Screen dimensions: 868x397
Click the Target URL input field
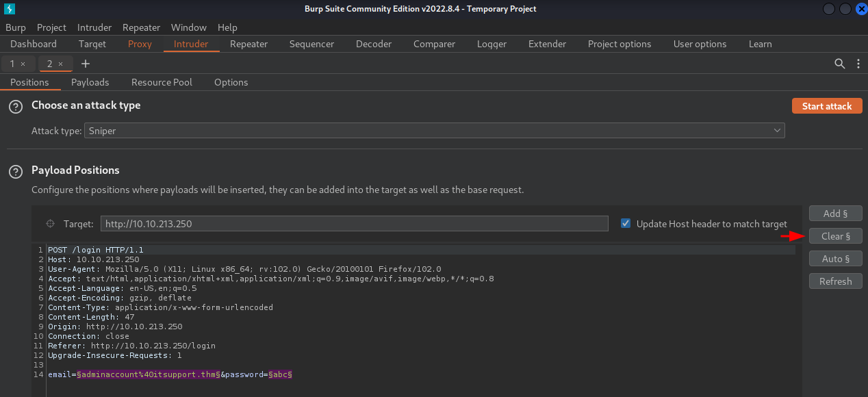point(354,224)
